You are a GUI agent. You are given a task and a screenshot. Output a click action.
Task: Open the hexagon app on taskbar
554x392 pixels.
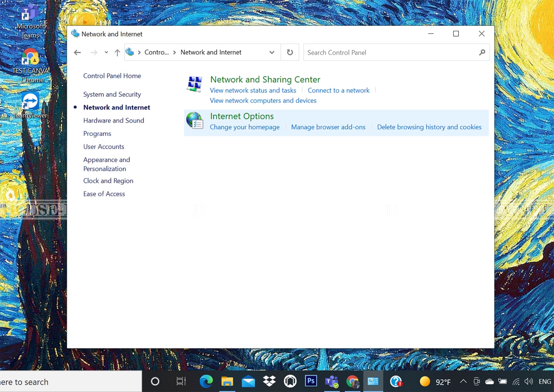point(290,381)
